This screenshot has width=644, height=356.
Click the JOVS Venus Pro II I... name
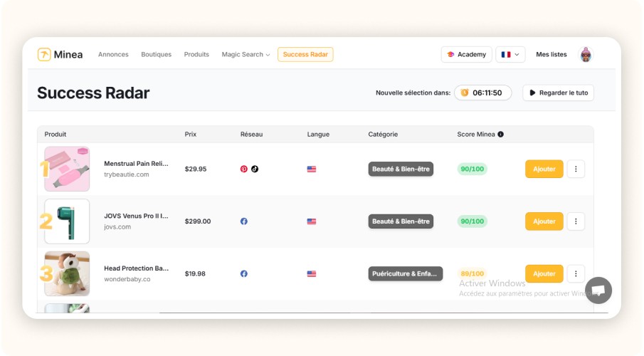(136, 216)
